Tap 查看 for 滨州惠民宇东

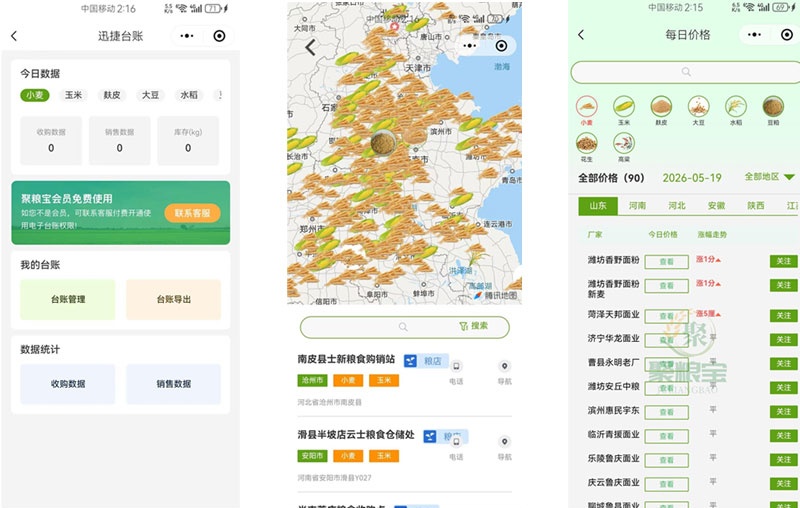coord(667,412)
